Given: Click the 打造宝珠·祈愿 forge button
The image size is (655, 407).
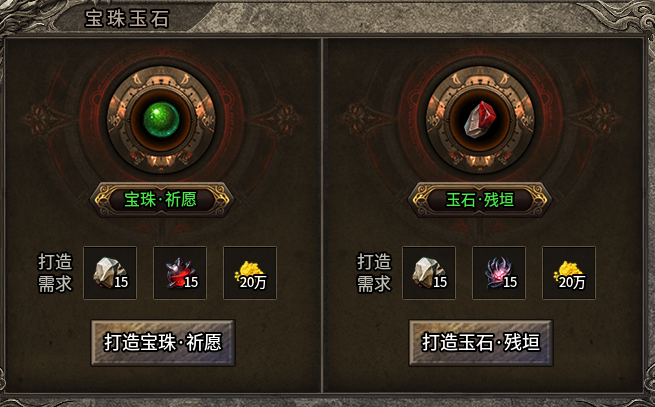Looking at the screenshot, I should point(163,343).
